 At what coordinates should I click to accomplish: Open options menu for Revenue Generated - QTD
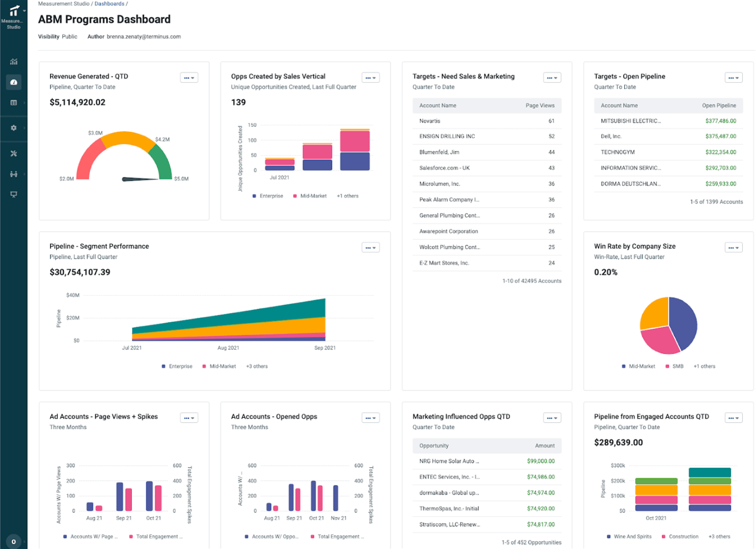pyautogui.click(x=189, y=78)
